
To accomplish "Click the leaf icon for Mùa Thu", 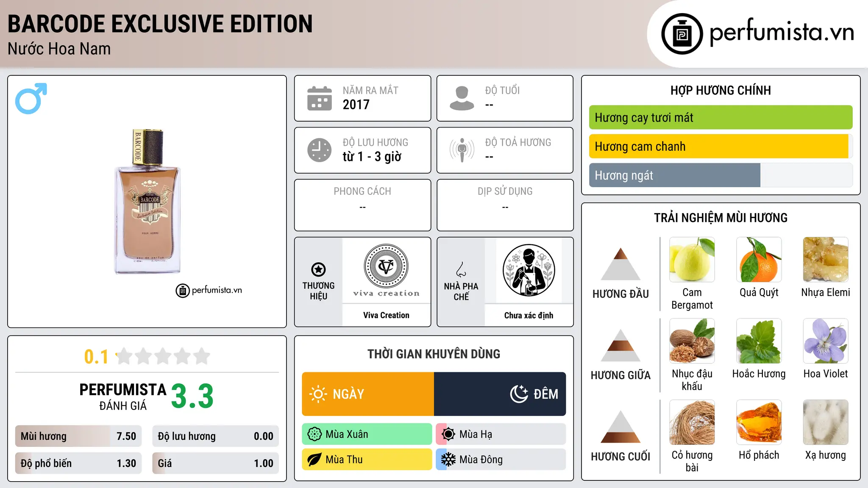I will pyautogui.click(x=314, y=460).
